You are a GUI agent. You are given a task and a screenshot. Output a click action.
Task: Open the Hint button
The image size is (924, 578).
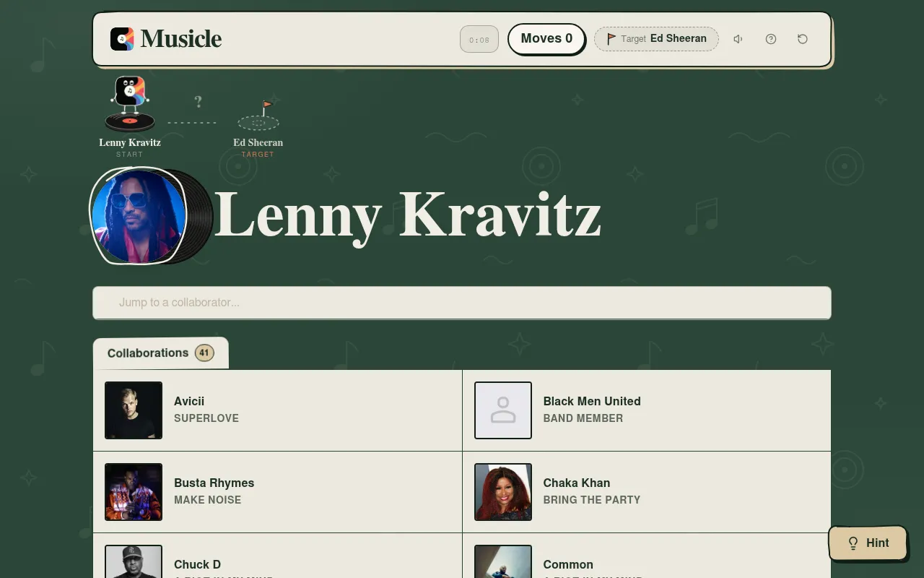point(868,543)
